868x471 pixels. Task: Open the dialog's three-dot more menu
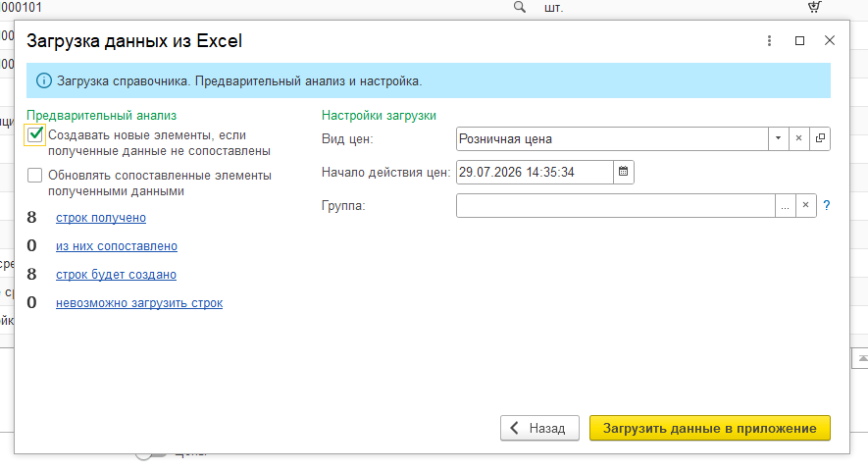coord(769,40)
